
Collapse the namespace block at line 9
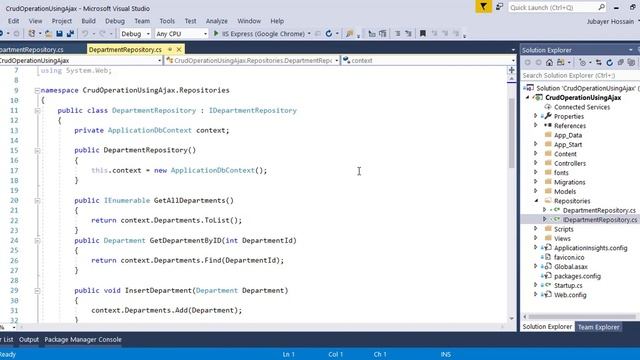click(37, 90)
